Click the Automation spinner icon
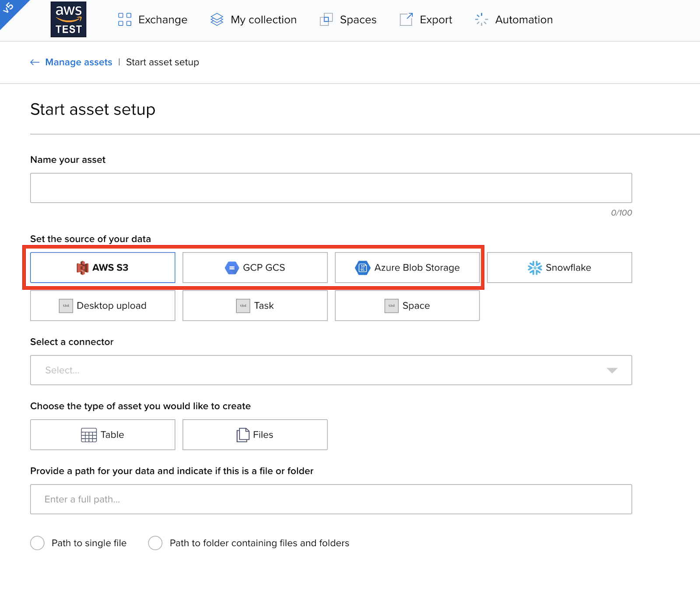700x614 pixels. click(x=482, y=19)
